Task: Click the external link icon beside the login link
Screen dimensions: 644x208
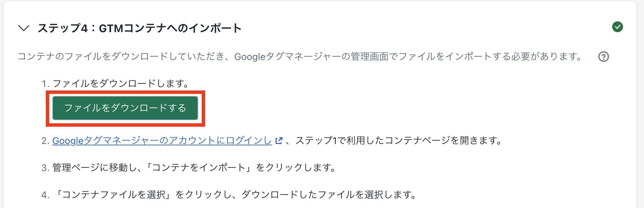Action: pyautogui.click(x=279, y=141)
